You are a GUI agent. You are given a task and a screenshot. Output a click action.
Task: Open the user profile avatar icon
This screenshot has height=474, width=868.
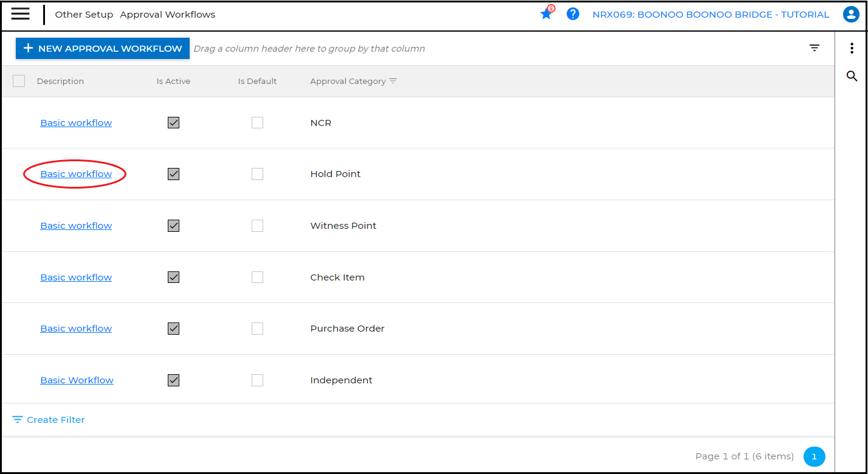click(851, 15)
